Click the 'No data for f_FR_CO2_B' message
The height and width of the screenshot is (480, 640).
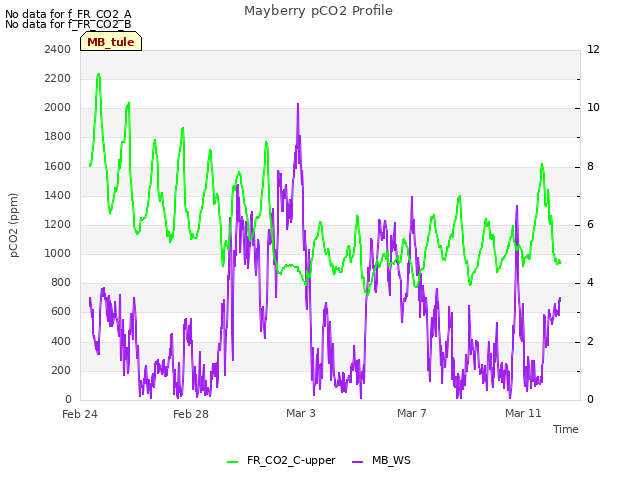pos(68,24)
